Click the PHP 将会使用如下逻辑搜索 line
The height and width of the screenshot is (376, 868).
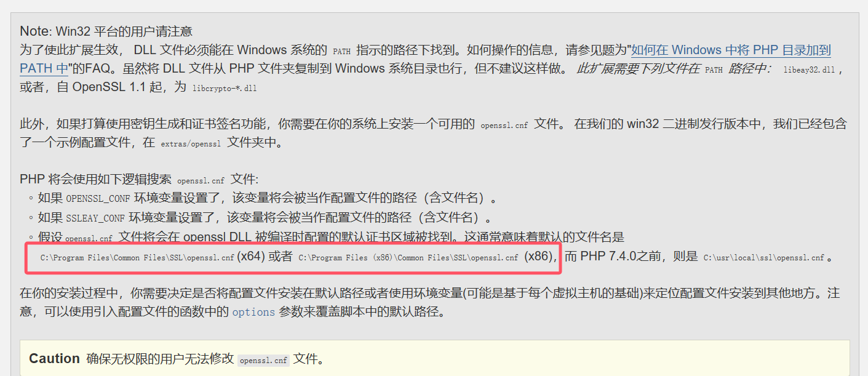click(139, 180)
